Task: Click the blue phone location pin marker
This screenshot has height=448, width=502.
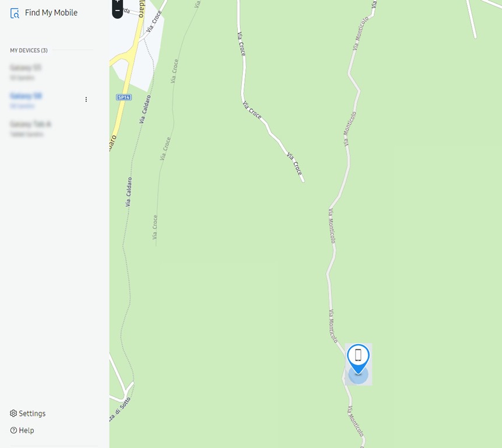Action: (358, 359)
